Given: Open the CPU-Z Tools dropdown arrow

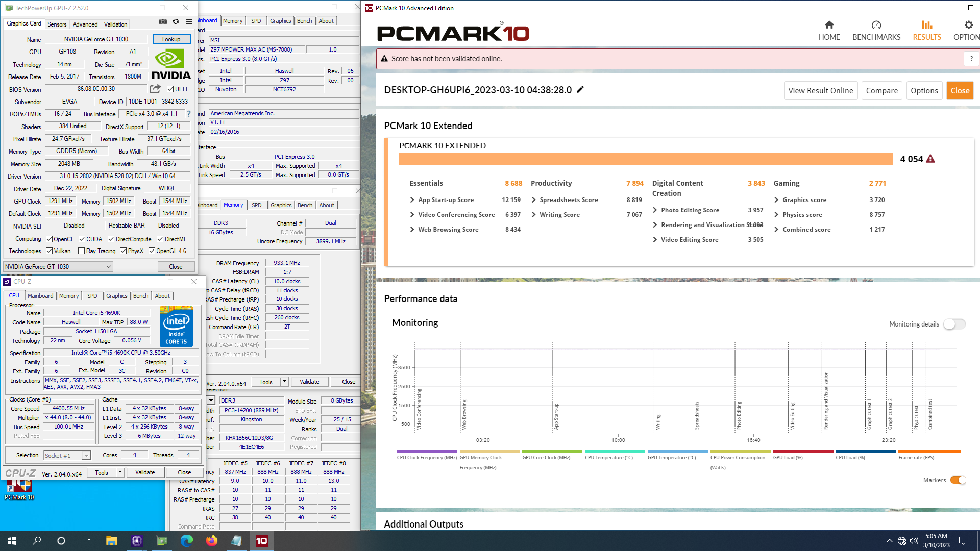Looking at the screenshot, I should (x=120, y=472).
